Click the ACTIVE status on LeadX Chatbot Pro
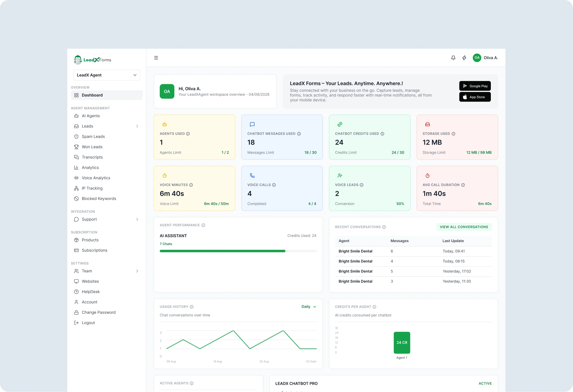This screenshot has height=392, width=573. (x=485, y=383)
